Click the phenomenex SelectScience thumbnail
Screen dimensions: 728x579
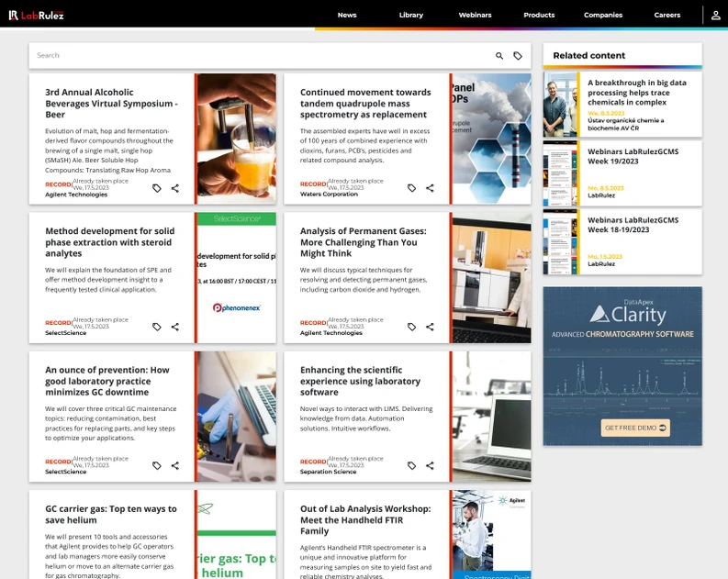pos(237,277)
